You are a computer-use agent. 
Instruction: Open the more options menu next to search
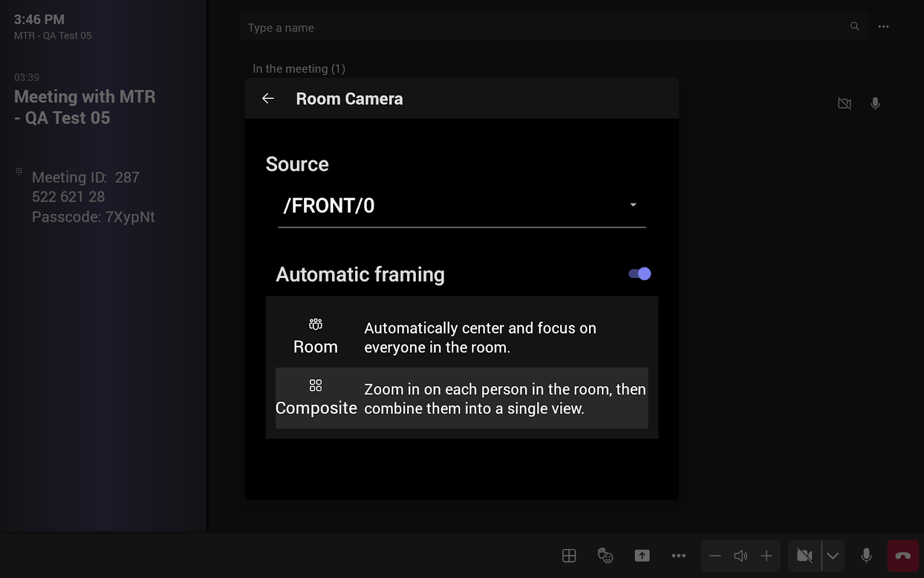coord(884,27)
